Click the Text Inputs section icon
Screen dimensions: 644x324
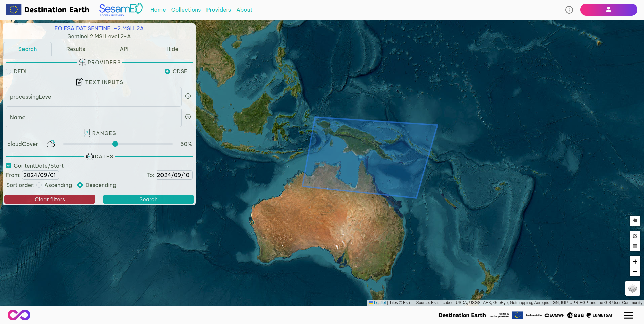pyautogui.click(x=79, y=82)
